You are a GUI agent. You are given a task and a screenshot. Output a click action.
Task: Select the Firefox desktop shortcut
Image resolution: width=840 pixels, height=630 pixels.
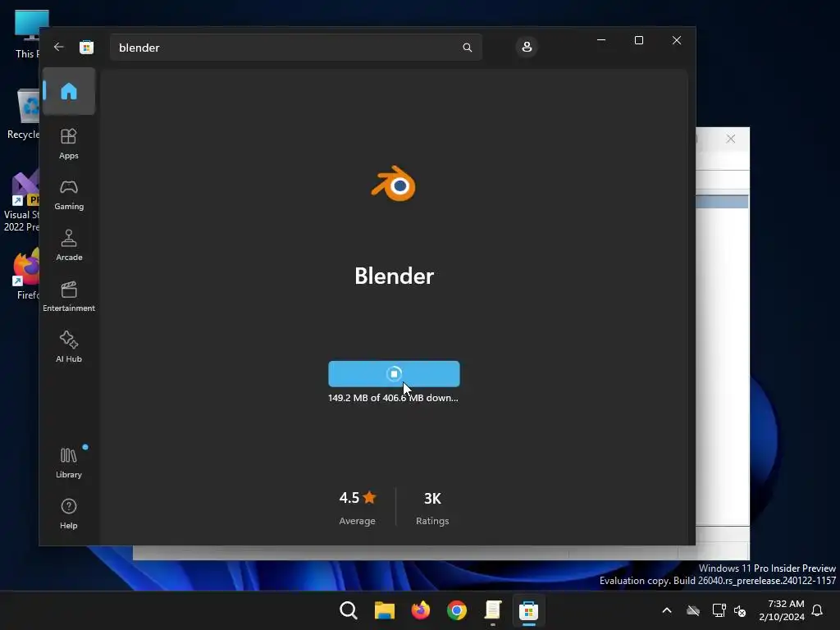point(27,274)
